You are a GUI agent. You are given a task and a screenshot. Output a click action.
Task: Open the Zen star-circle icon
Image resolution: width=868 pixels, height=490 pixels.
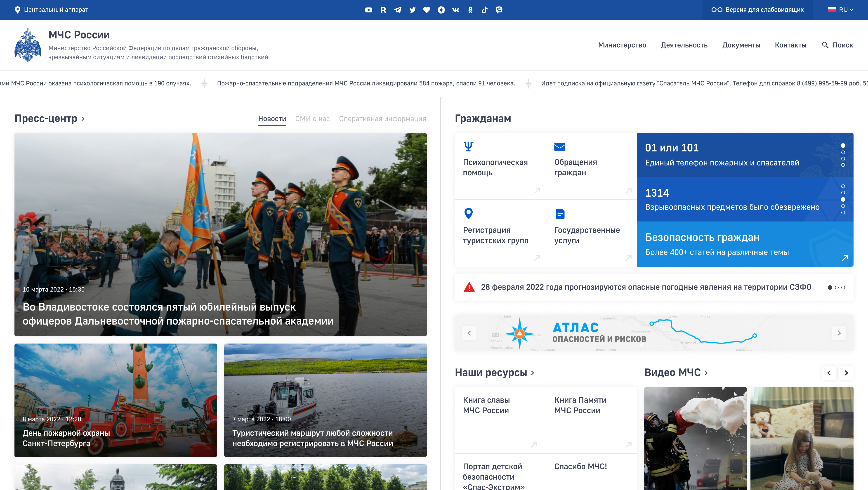point(441,10)
